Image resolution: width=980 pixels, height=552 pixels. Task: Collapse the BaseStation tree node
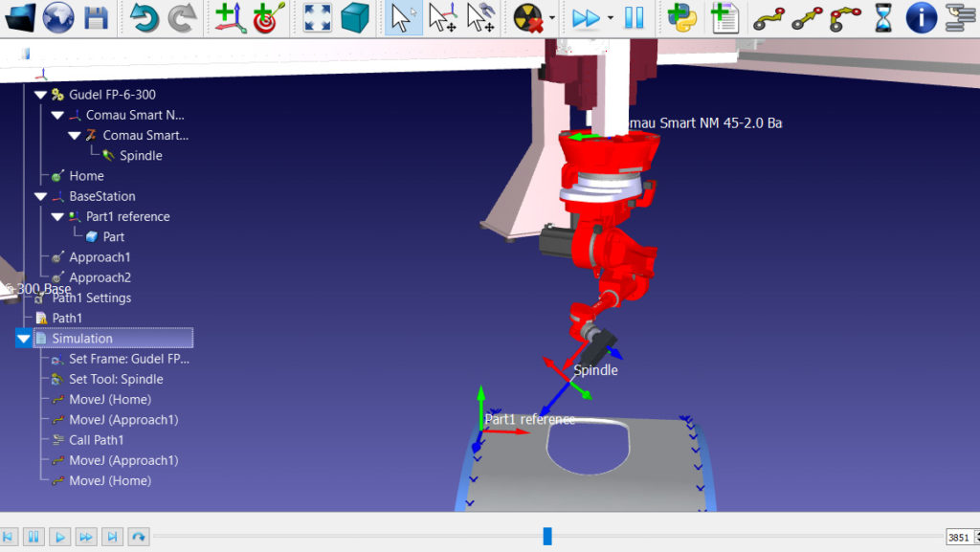(39, 195)
